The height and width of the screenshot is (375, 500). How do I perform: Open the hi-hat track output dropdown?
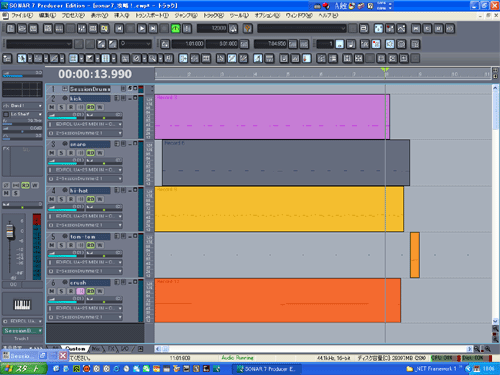[85, 225]
